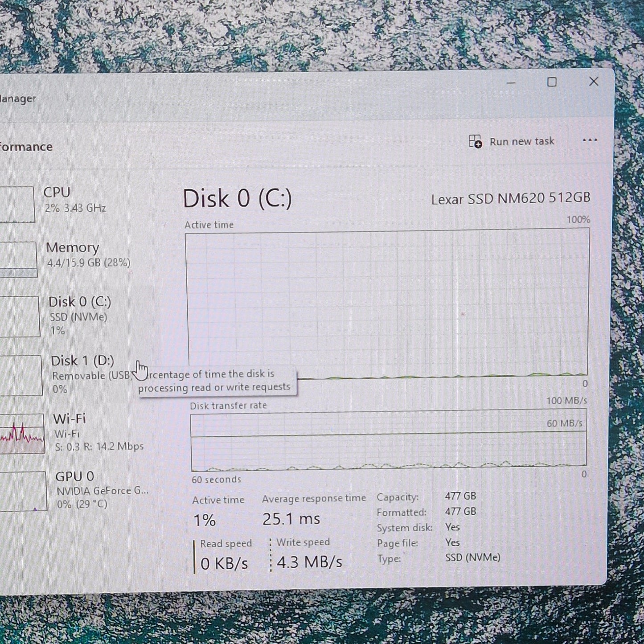Click the 1% active time value

pos(205,520)
